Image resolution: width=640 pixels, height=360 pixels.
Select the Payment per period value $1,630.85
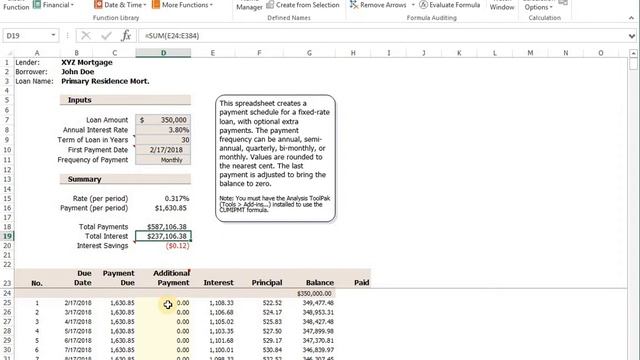tap(163, 208)
